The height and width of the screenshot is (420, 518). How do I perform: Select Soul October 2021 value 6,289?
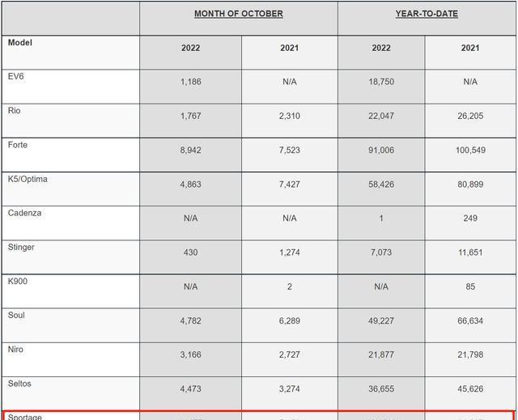coord(290,320)
